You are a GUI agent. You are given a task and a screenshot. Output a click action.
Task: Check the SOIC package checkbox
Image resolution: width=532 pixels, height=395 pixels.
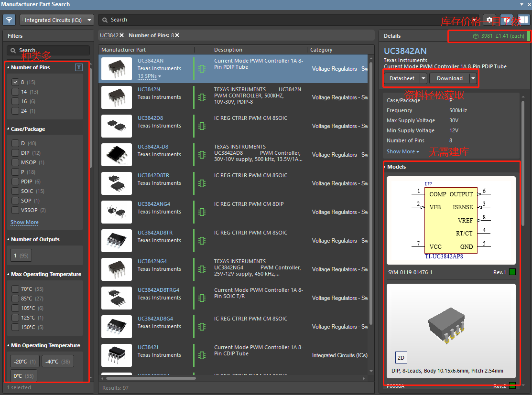point(15,191)
